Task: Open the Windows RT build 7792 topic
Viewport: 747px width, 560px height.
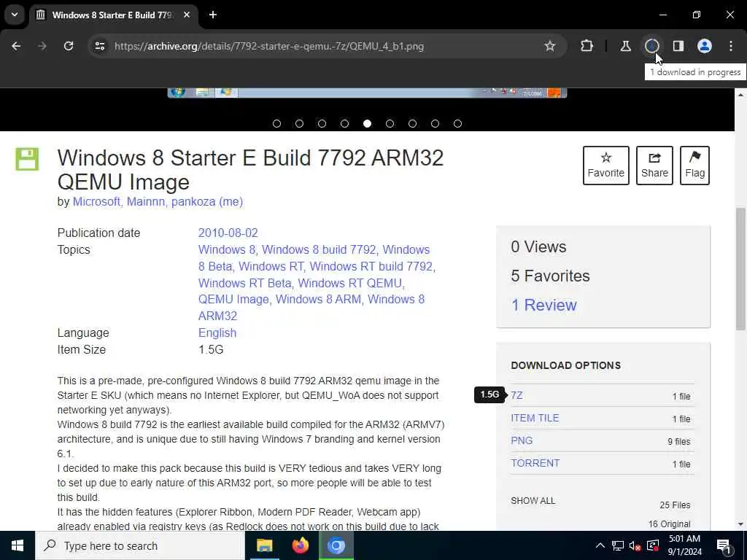Action: (x=371, y=266)
